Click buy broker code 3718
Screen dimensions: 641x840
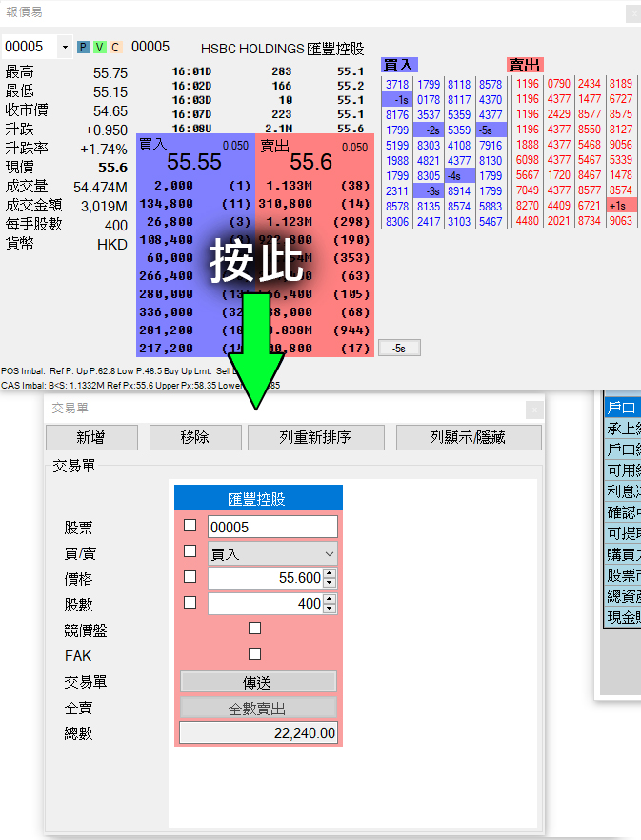pos(397,84)
